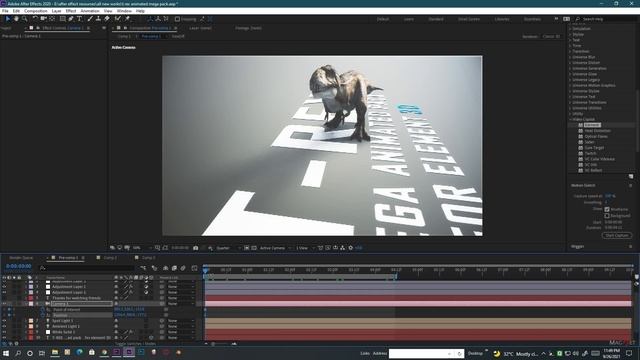Enable the Snapping checkbox in toolbar
The height and width of the screenshot is (360, 640).
pos(177,19)
